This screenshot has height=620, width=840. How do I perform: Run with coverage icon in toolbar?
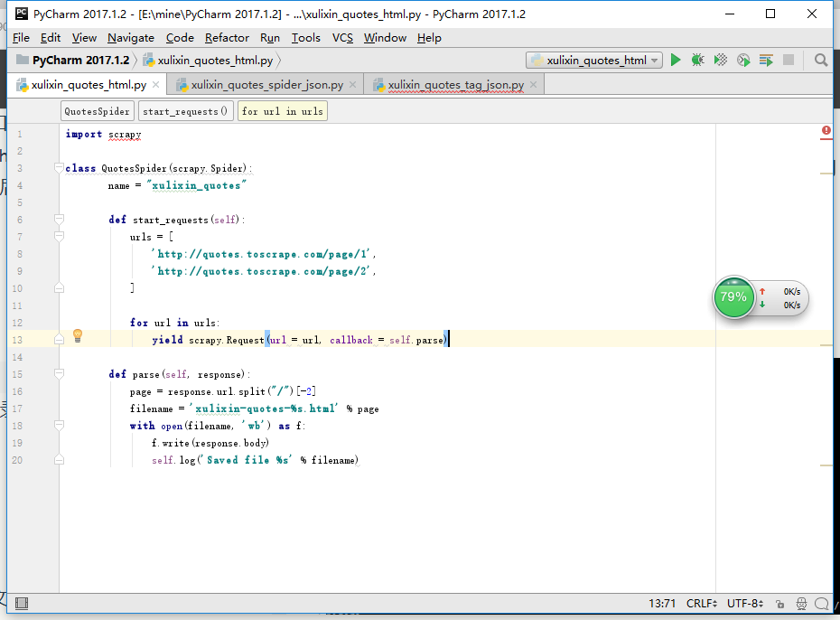721,60
